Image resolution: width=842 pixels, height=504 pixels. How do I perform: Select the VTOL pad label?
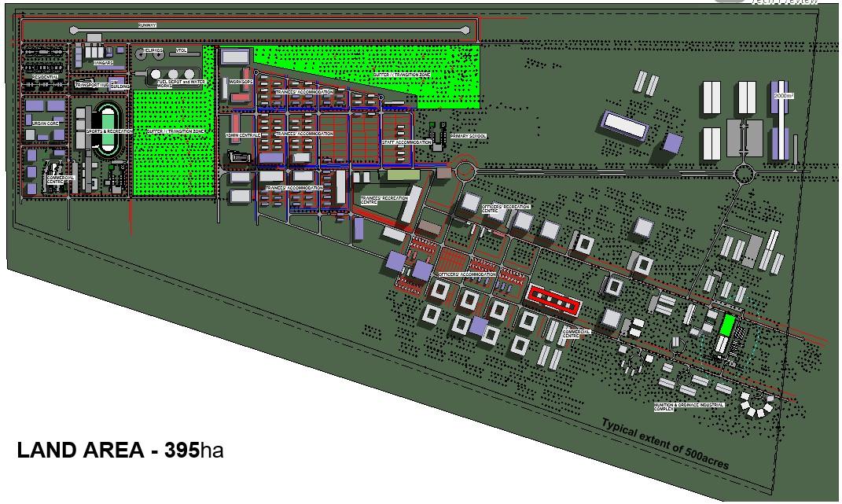click(182, 50)
